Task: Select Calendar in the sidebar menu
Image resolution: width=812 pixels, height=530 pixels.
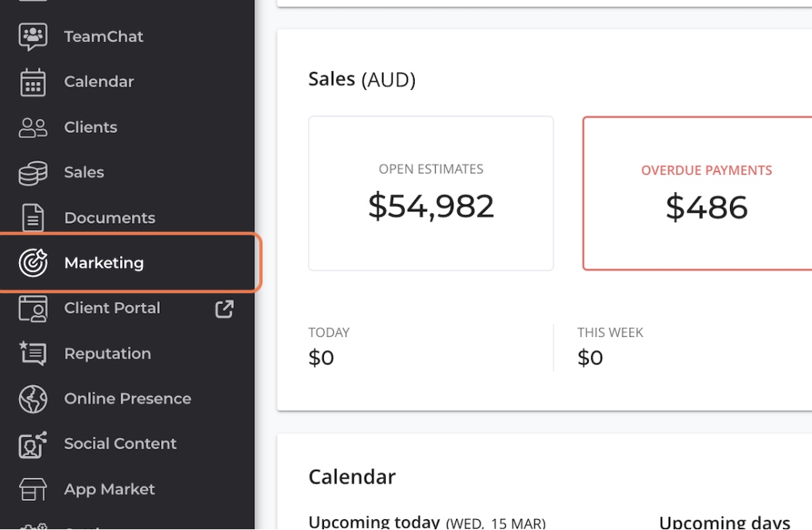Action: tap(99, 82)
